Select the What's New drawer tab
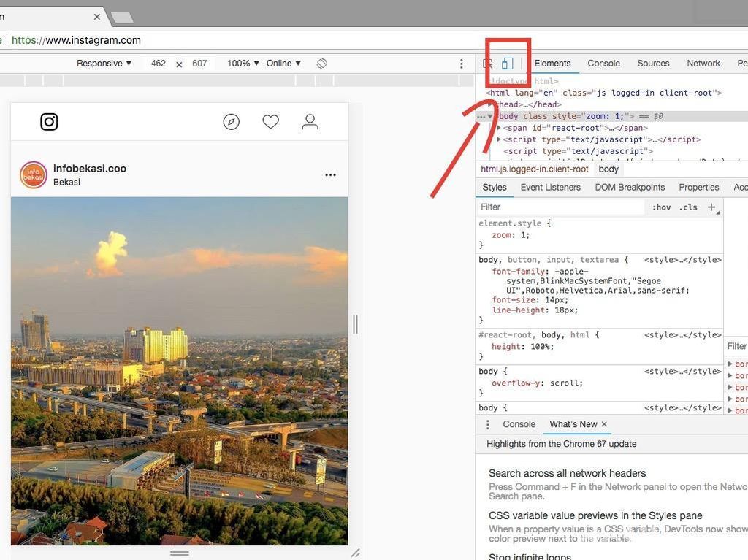This screenshot has width=748, height=560. 573,424
